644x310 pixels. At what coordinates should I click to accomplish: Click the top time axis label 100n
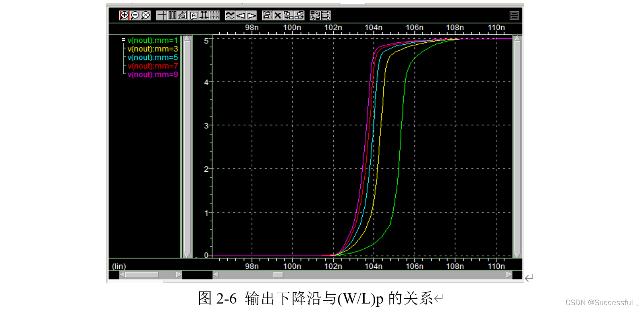click(292, 27)
